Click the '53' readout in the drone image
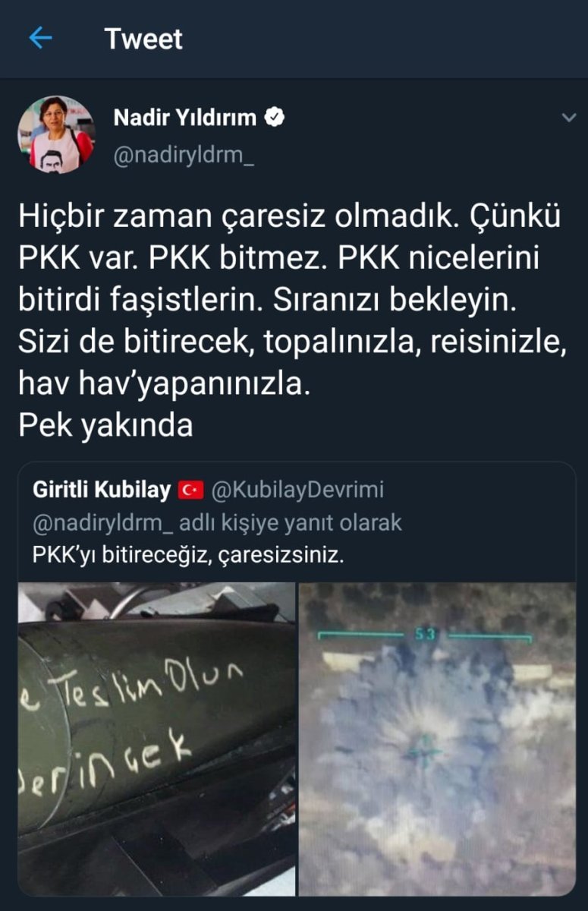Image resolution: width=588 pixels, height=911 pixels. point(424,633)
